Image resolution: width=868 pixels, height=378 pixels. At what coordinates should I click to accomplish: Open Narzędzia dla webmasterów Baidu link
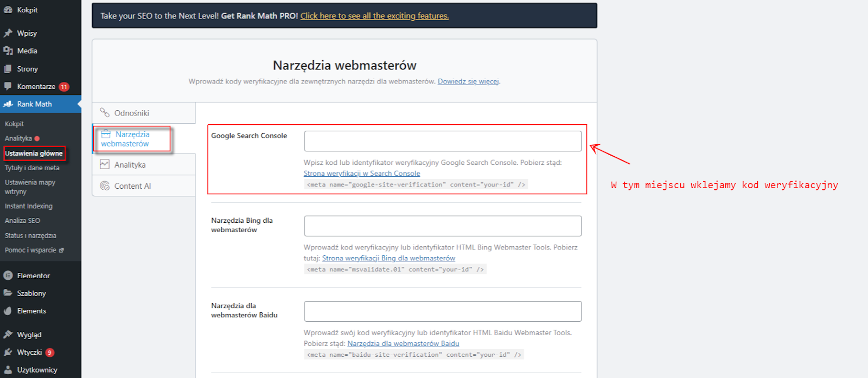[403, 343]
